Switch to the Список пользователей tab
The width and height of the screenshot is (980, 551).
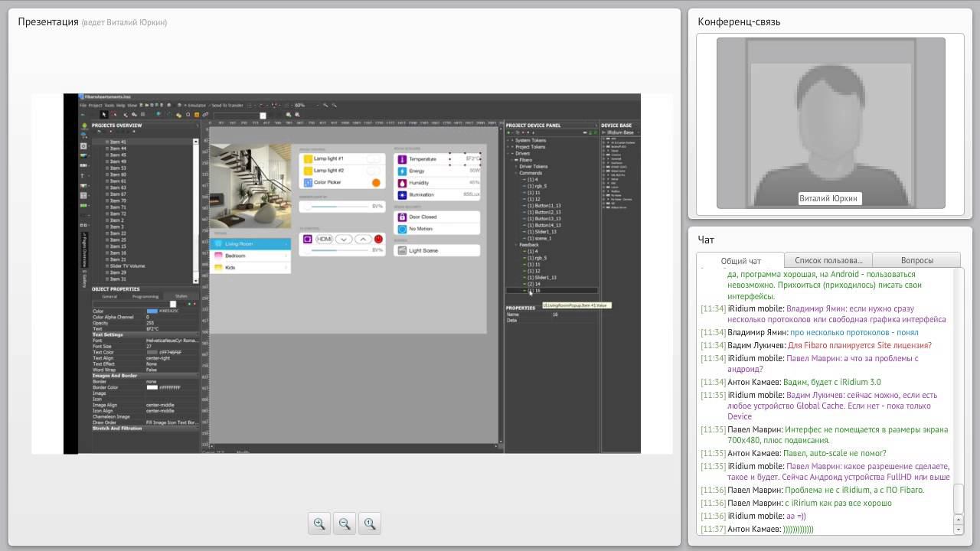[x=828, y=260]
